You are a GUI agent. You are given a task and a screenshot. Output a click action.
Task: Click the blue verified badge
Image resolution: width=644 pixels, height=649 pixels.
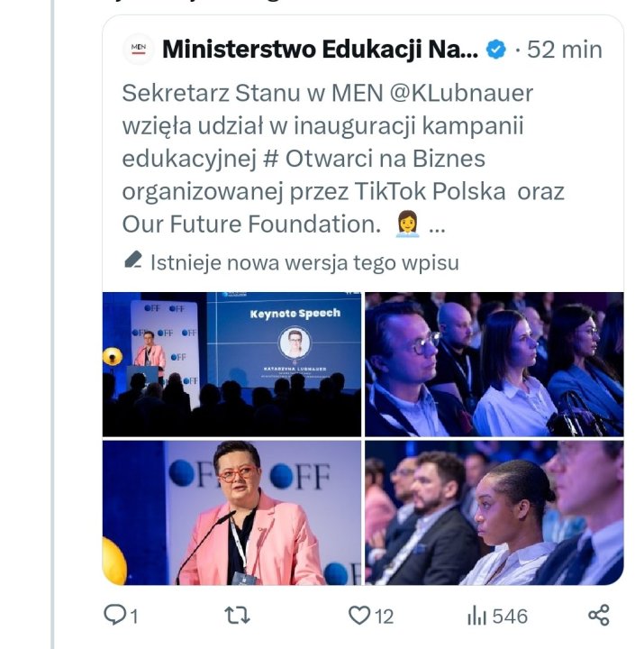pos(495,50)
